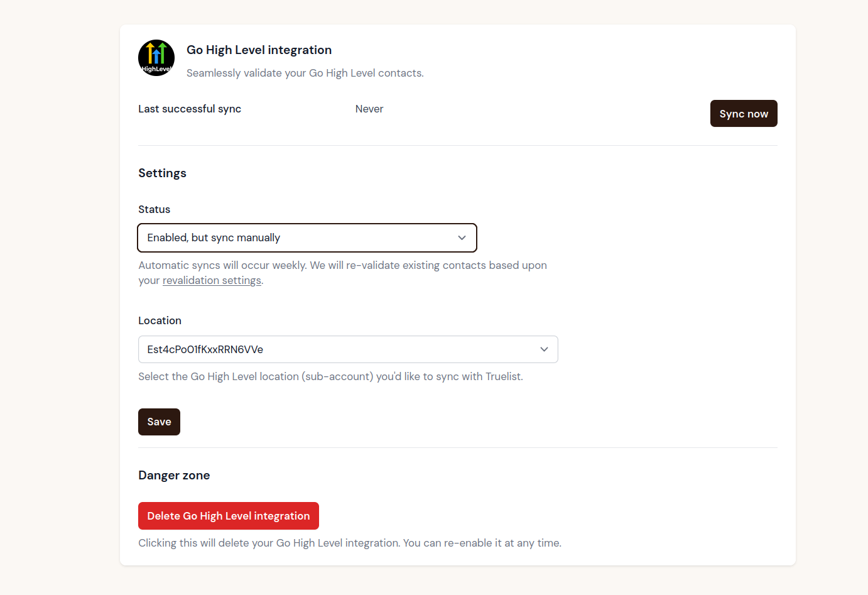Click the 'Clicking this will delete' warning text
Viewport: 868px width, 595px height.
(x=350, y=543)
